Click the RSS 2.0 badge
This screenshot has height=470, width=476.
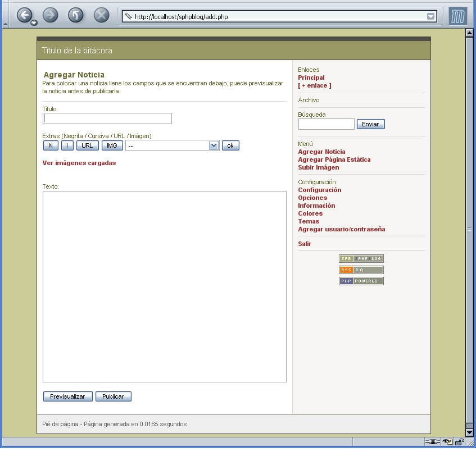tap(360, 270)
